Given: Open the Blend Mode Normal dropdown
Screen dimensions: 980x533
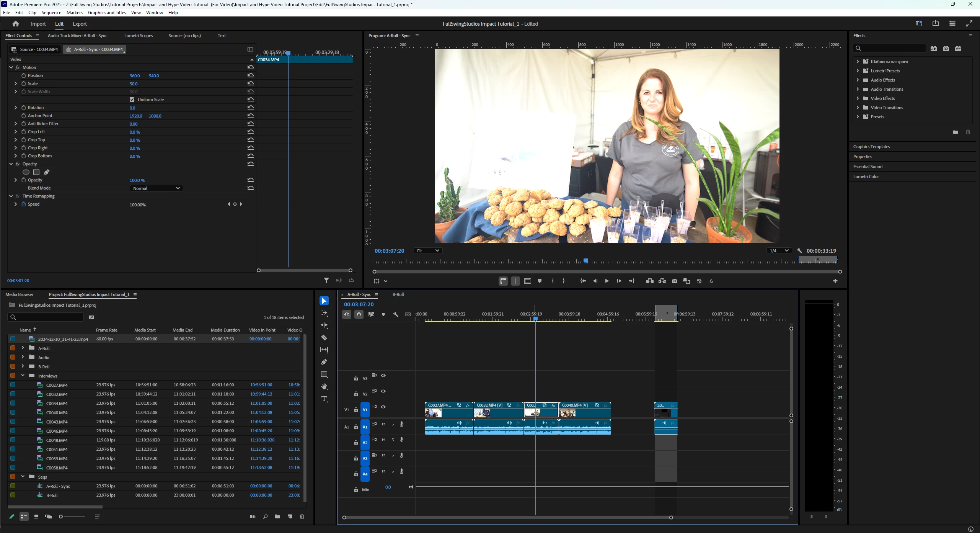Looking at the screenshot, I should click(156, 188).
